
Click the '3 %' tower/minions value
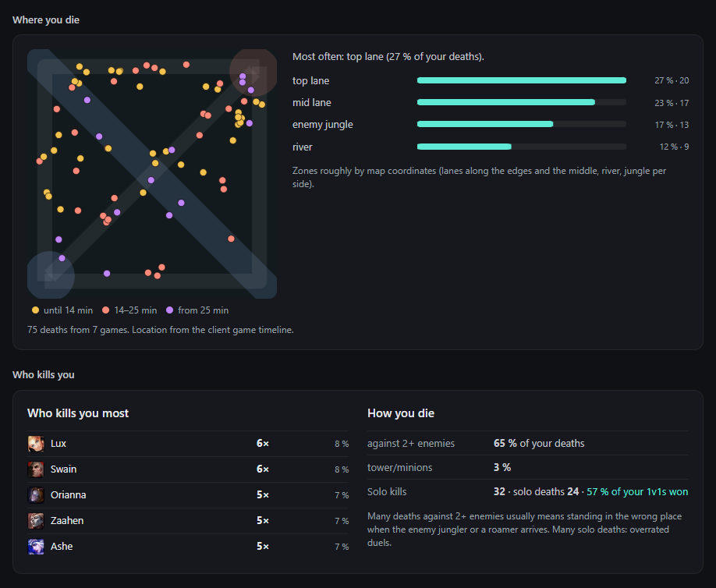tap(502, 467)
